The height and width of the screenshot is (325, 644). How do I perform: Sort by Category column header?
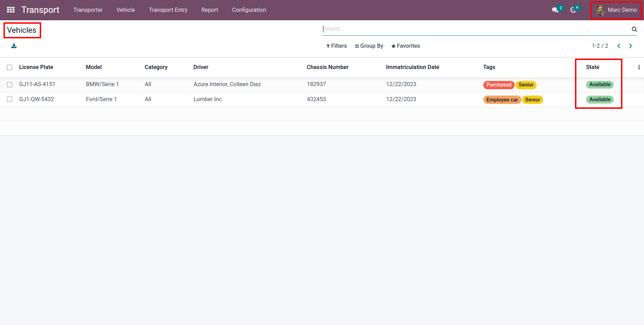coord(156,67)
